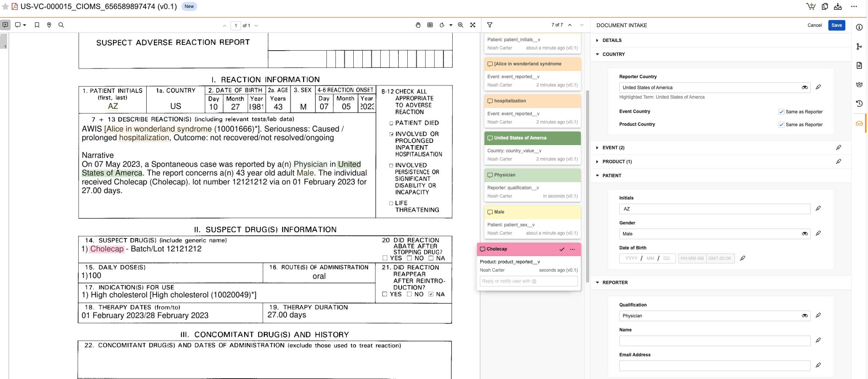Rotate the document page
Viewport: 868px width, 379px height.
pos(442,25)
